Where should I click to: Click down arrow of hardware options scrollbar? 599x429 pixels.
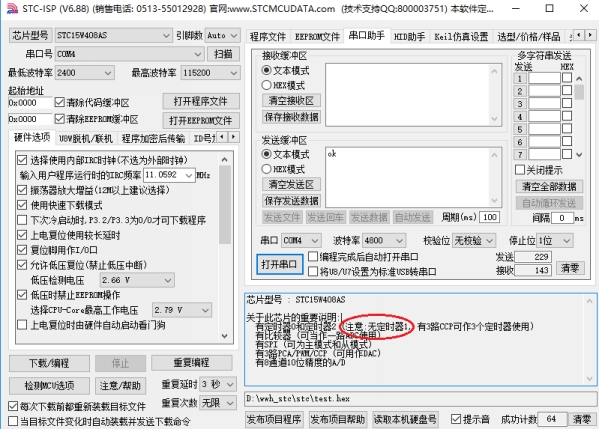tap(225, 336)
